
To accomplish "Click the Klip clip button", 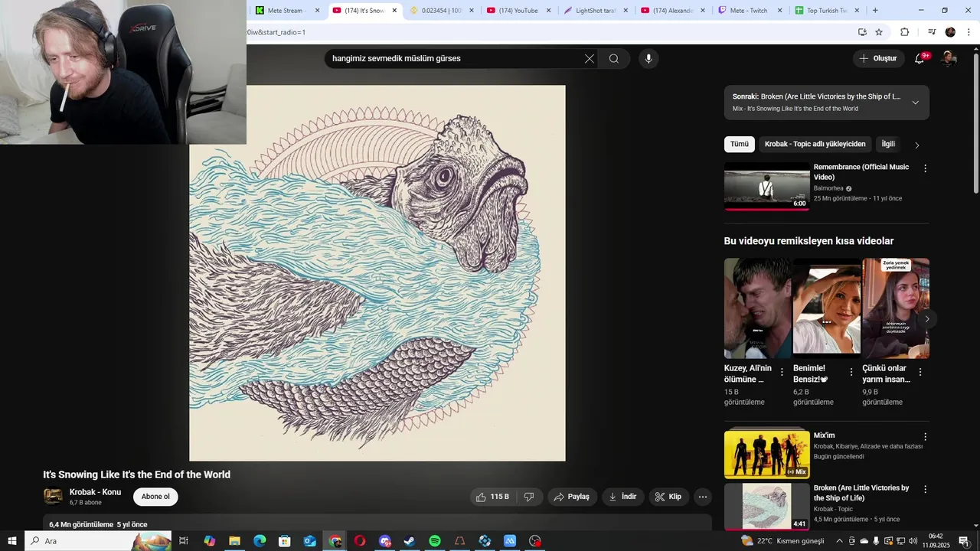I will (669, 497).
